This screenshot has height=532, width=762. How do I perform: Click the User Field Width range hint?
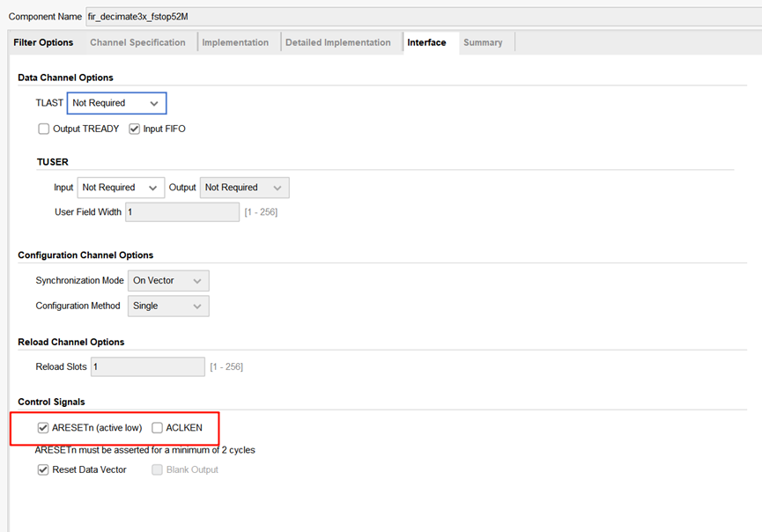coord(261,212)
